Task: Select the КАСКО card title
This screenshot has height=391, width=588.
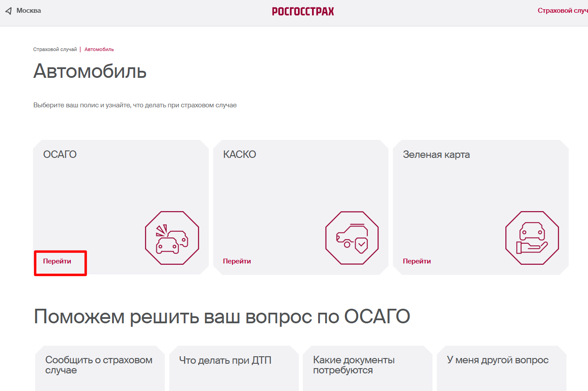Action: pyautogui.click(x=240, y=154)
